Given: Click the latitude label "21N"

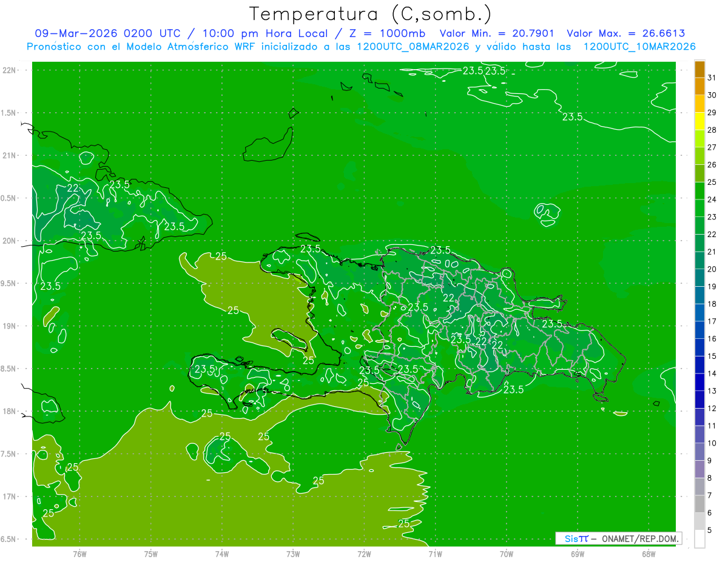Looking at the screenshot, I should (10, 155).
